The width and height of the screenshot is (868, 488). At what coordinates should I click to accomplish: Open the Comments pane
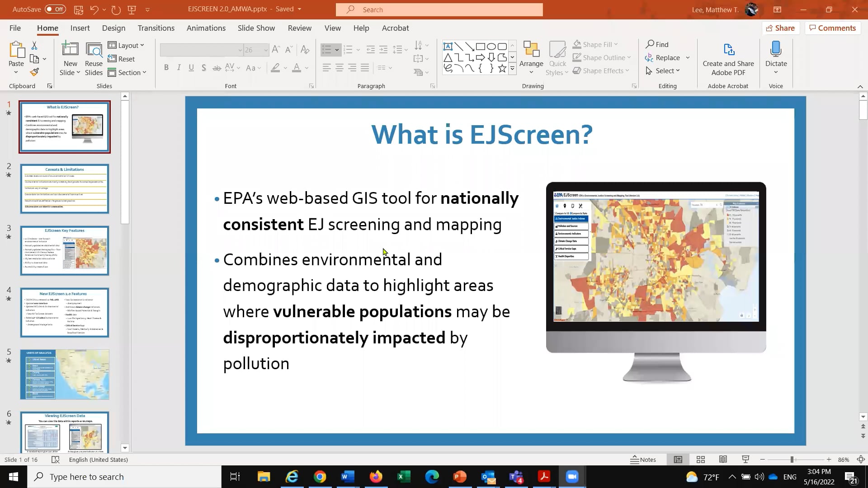tap(832, 28)
